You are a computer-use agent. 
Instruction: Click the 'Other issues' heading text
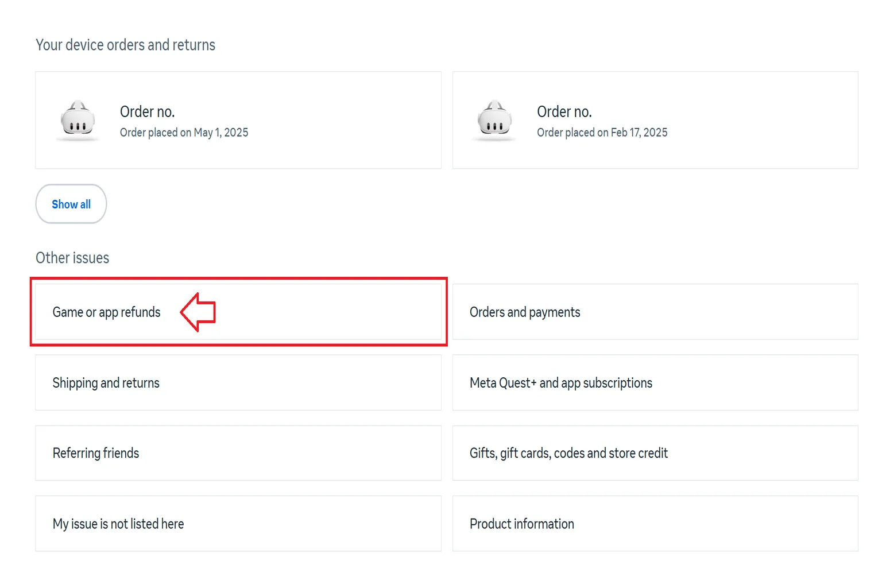point(72,258)
